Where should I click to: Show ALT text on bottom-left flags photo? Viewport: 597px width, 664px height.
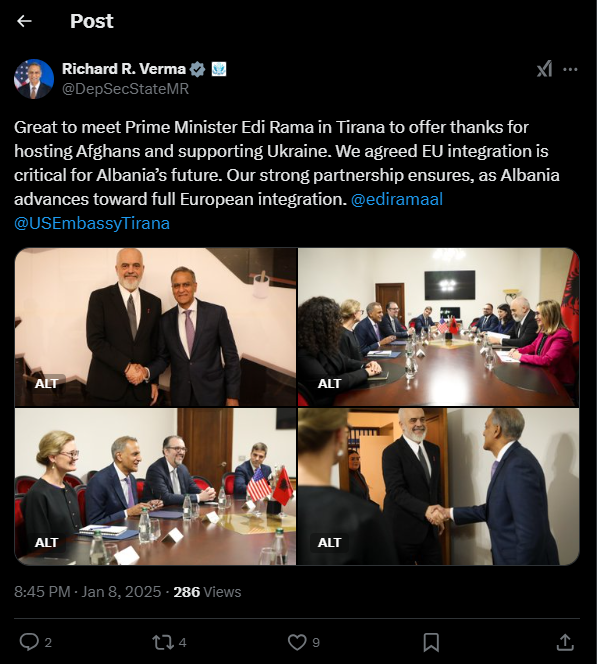click(x=47, y=542)
